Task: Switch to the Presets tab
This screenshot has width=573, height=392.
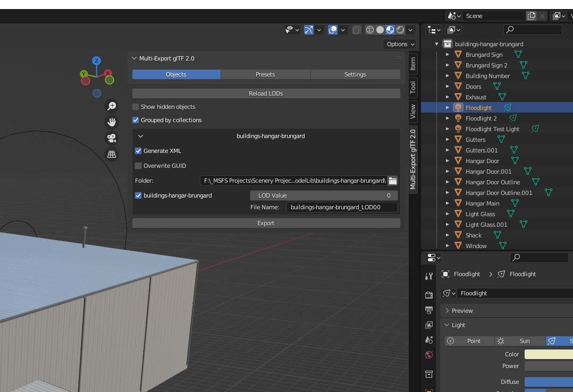Action: click(265, 74)
